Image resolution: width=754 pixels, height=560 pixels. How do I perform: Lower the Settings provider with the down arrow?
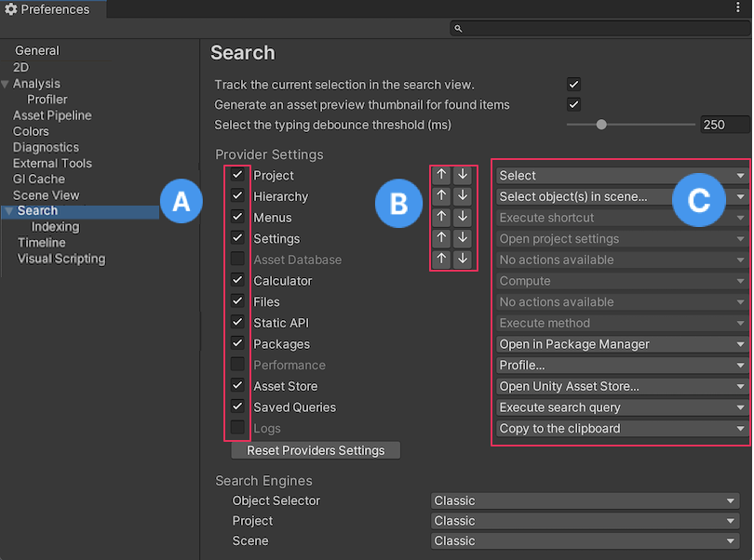(462, 238)
